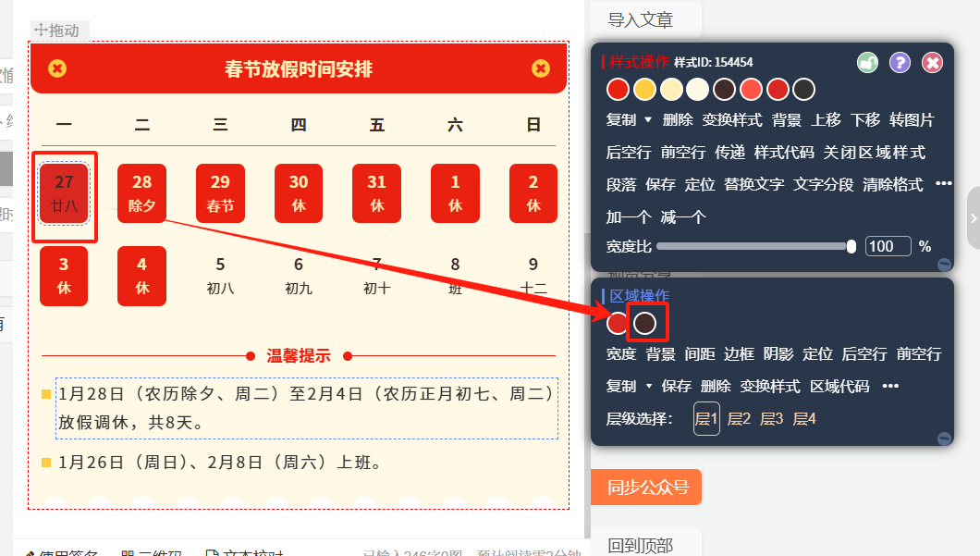Click the 宽度比 percentage input field
980x556 pixels.
(888, 246)
